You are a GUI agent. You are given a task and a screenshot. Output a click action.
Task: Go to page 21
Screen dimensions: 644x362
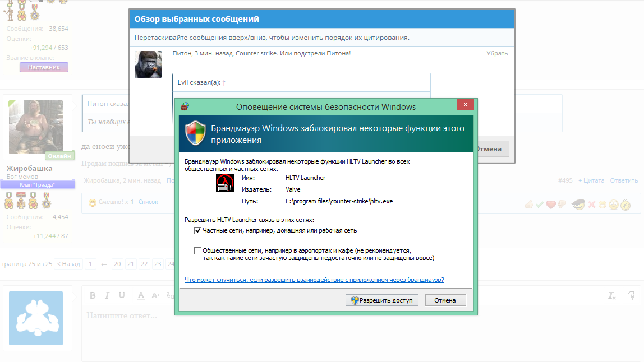[131, 264]
